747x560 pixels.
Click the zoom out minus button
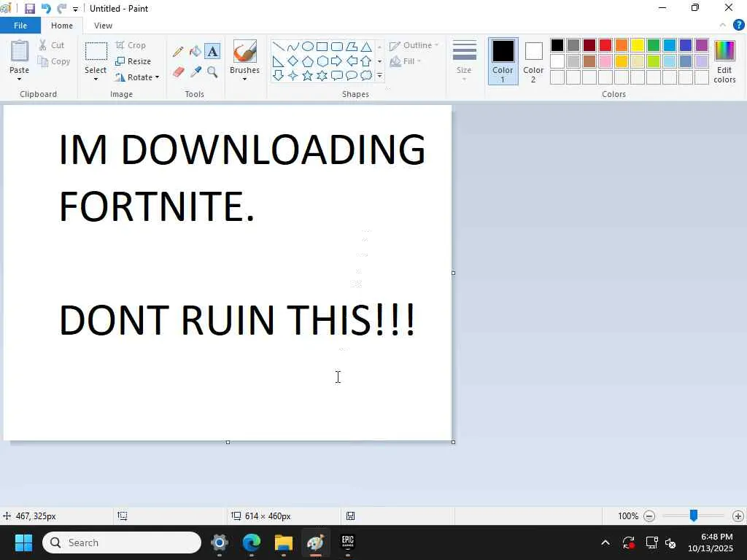[649, 516]
